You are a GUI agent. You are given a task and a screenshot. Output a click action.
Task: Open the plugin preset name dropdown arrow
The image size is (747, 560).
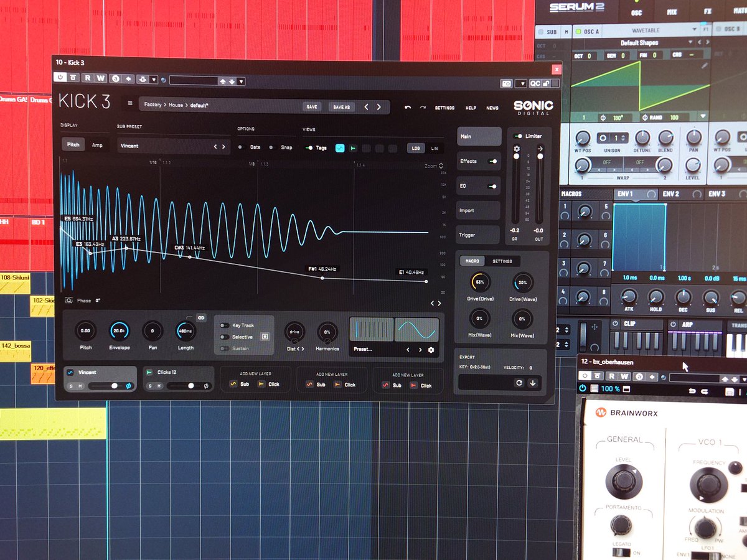point(241,82)
